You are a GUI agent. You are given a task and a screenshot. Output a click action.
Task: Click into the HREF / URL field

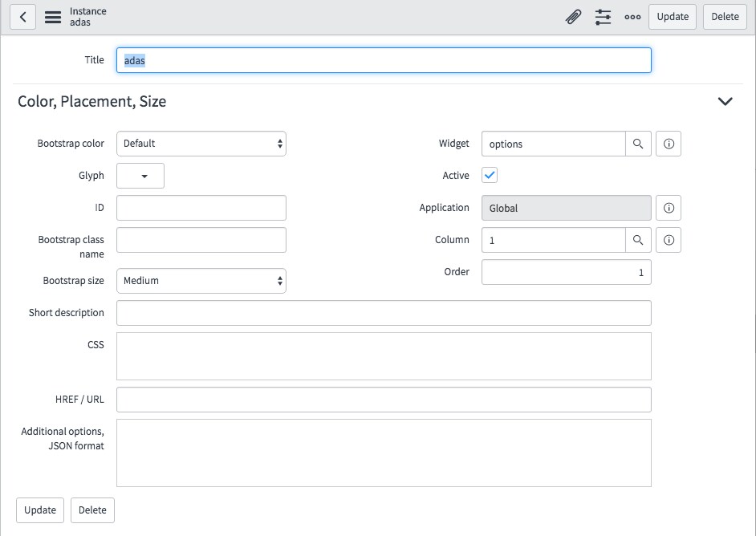click(x=384, y=400)
